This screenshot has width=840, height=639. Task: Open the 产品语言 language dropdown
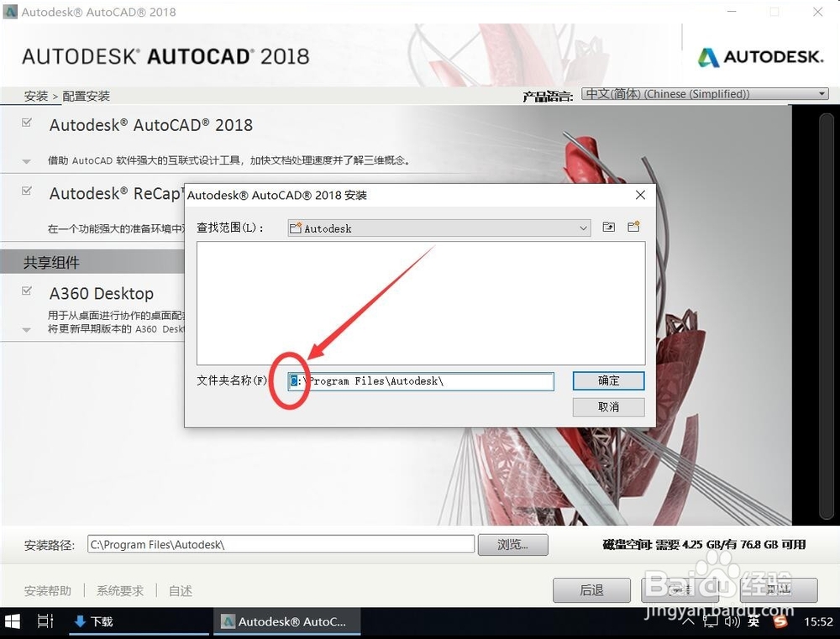[x=822, y=93]
